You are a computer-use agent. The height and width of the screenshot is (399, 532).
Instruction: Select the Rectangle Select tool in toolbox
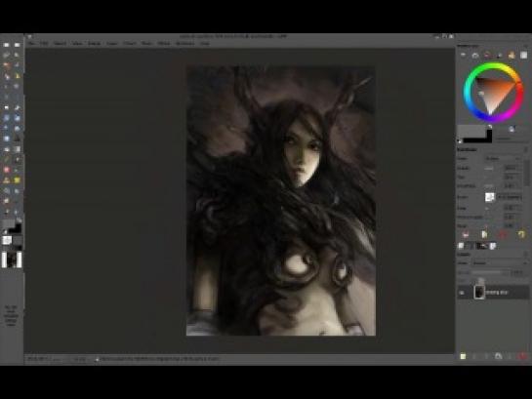tap(7, 45)
